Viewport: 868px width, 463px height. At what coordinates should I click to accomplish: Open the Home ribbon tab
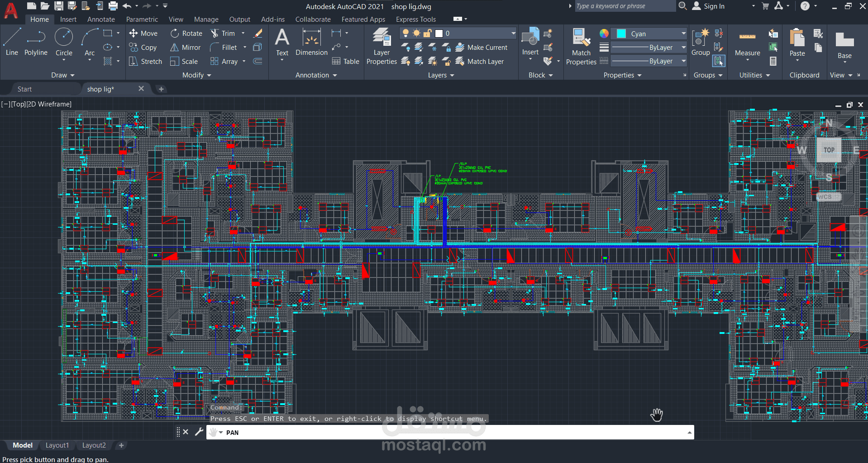click(39, 19)
